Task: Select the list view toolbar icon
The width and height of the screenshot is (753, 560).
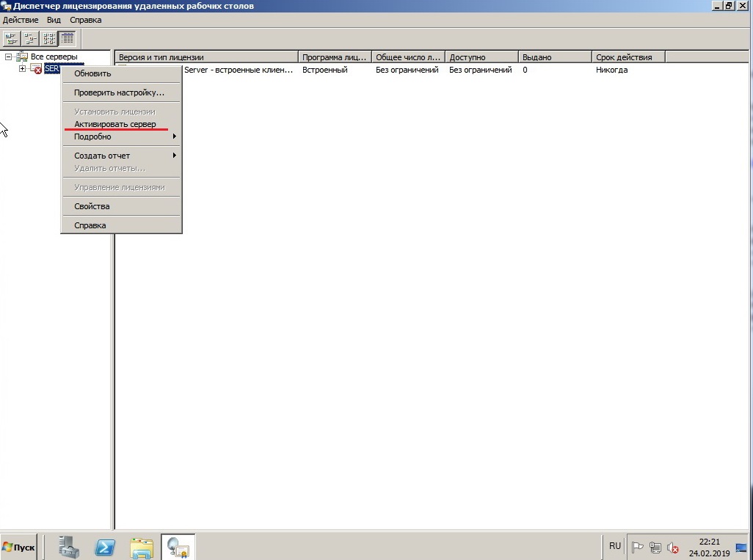Action: [49, 38]
